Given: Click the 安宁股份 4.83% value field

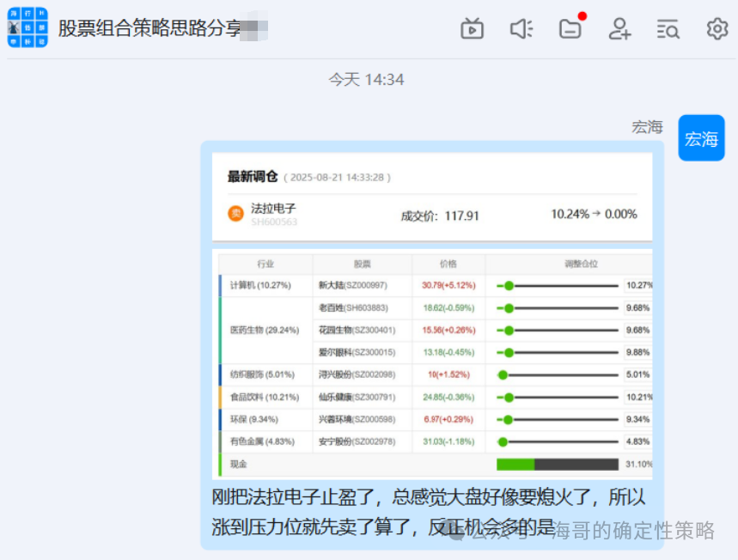Looking at the screenshot, I should click(x=637, y=441).
